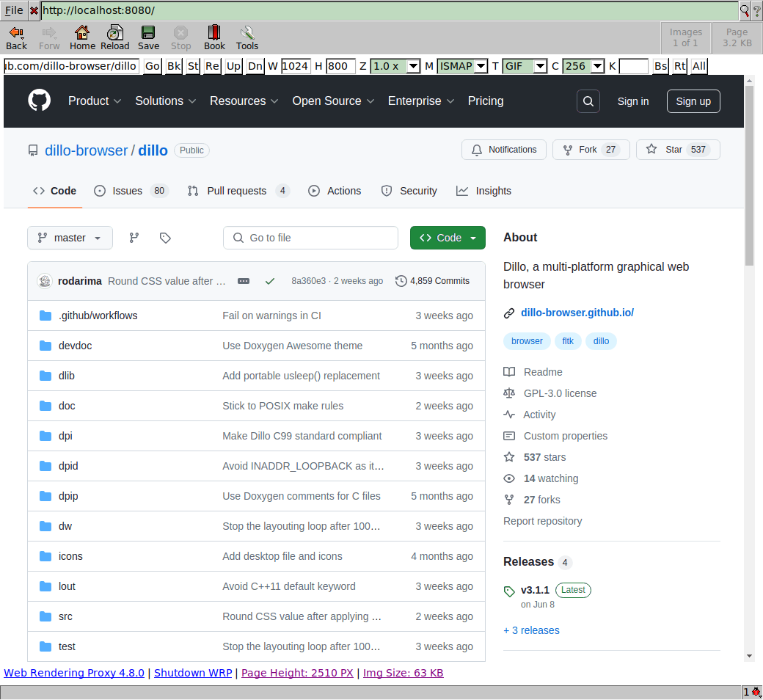Screen dimensions: 763x700
Task: Open the Book bookmarks icon
Action: click(214, 32)
